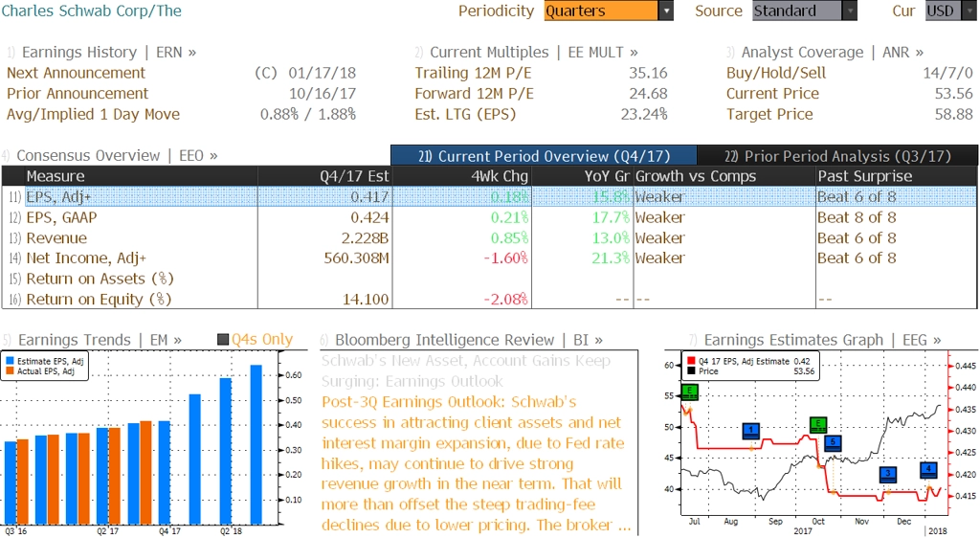
Task: Click the Quarters periodicity field
Action: pyautogui.click(x=601, y=11)
